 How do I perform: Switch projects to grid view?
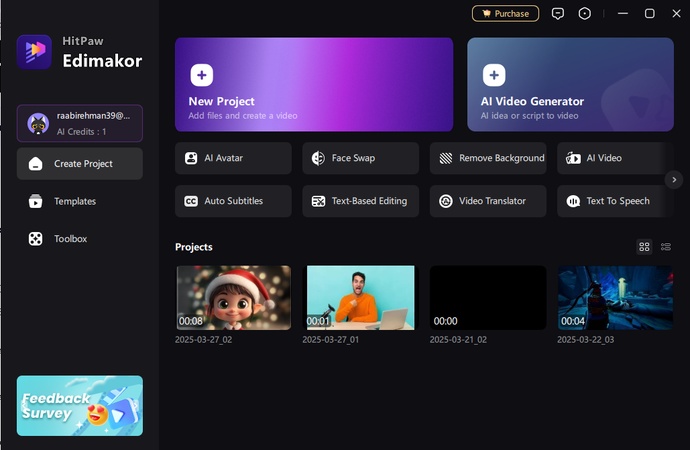coord(644,247)
